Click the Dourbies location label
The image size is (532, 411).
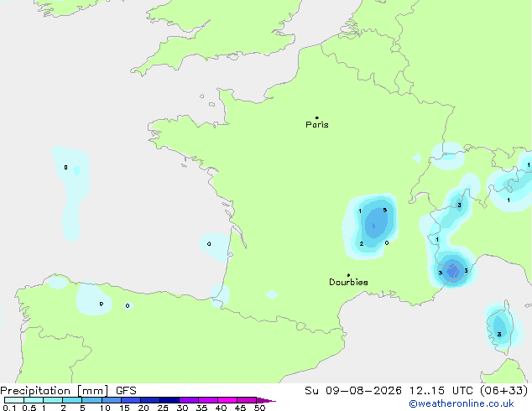(348, 282)
